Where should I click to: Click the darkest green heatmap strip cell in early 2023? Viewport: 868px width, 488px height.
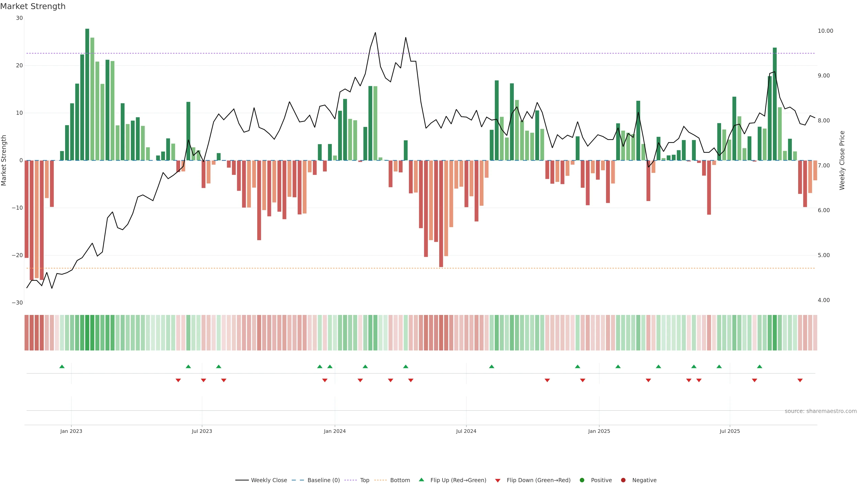coord(87,332)
